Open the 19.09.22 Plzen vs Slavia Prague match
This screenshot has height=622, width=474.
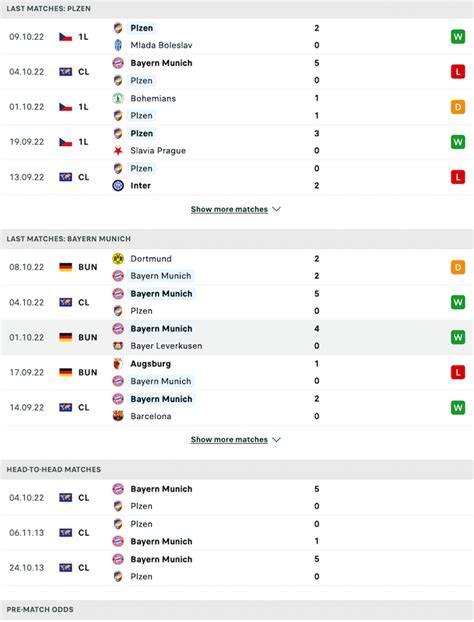click(237, 142)
